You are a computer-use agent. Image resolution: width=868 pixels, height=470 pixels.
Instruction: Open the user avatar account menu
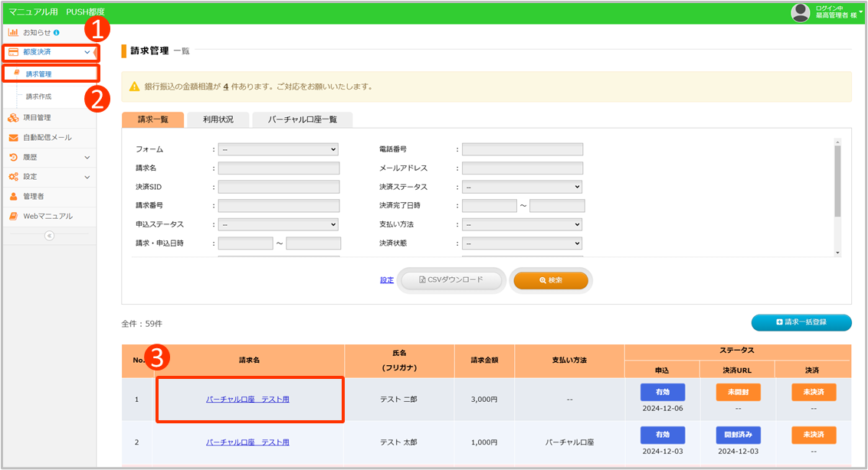click(x=801, y=12)
